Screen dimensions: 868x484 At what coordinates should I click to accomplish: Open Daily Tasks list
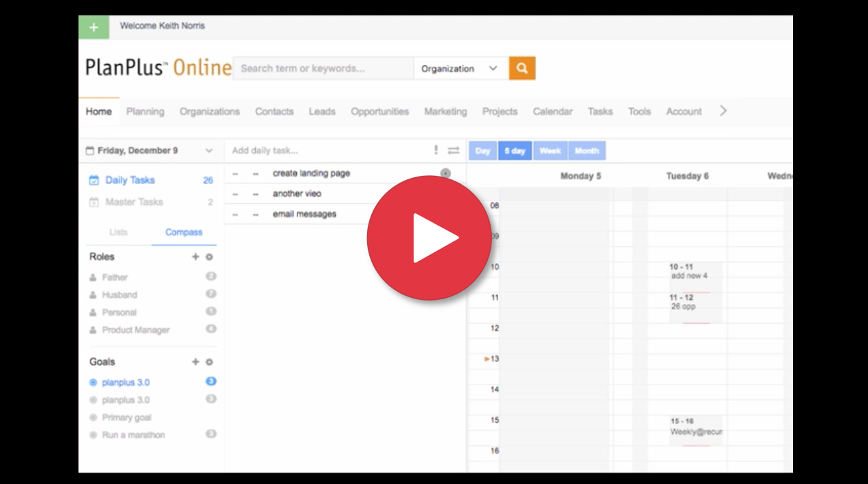click(130, 181)
